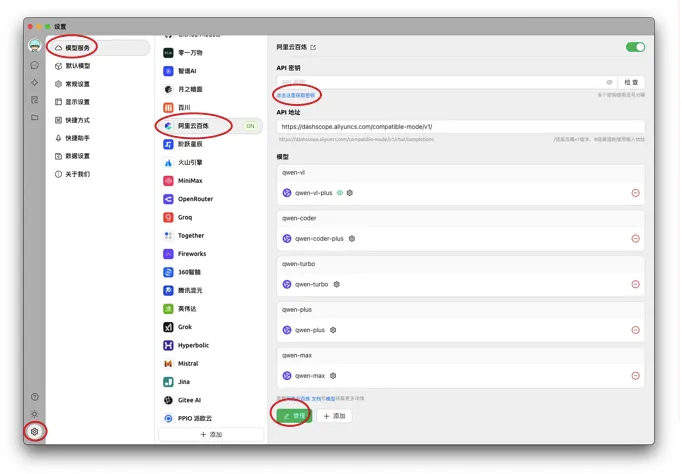The height and width of the screenshot is (474, 682).
Task: Open external link next to 阿里云百炼 title
Action: pyautogui.click(x=313, y=47)
